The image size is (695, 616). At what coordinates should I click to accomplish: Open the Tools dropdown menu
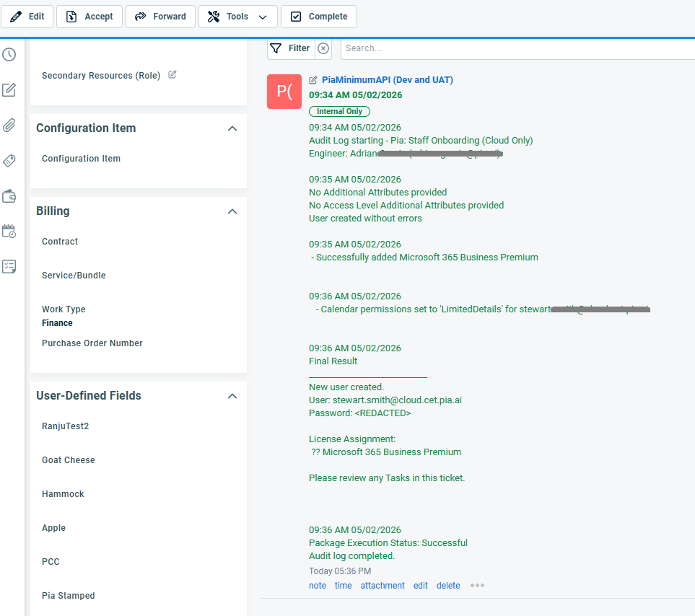tap(237, 17)
